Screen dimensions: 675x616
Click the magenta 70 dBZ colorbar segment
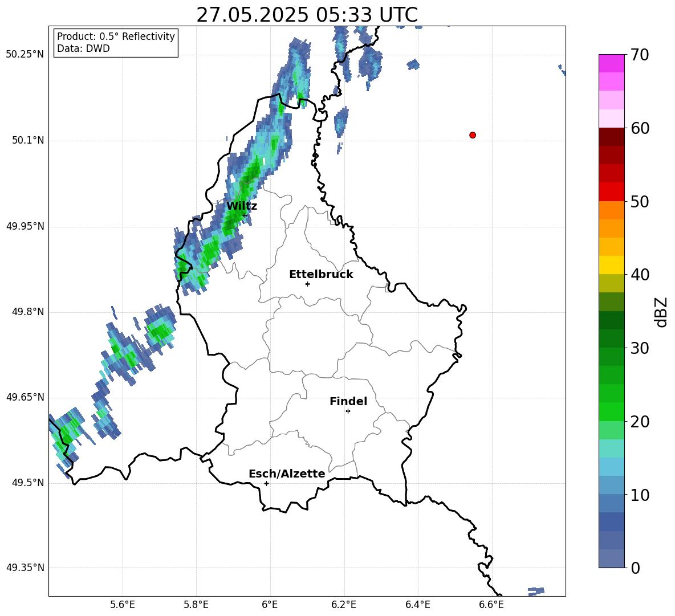(611, 63)
